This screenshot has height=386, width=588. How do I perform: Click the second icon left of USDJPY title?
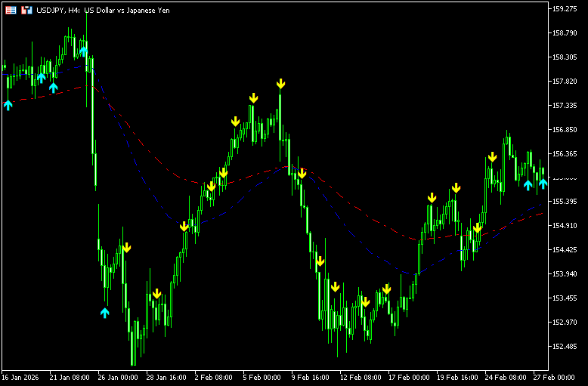[26, 10]
